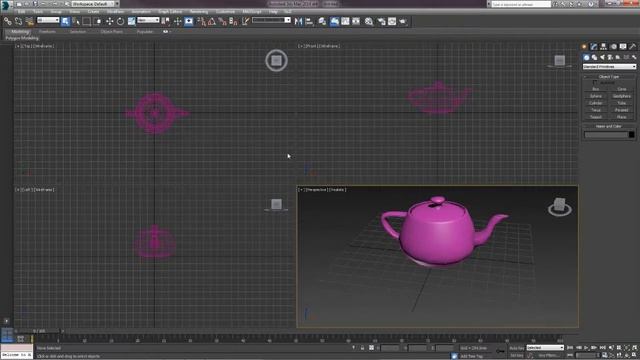Switch to the Freeform ribbon tab
640x360 pixels.
click(47, 31)
